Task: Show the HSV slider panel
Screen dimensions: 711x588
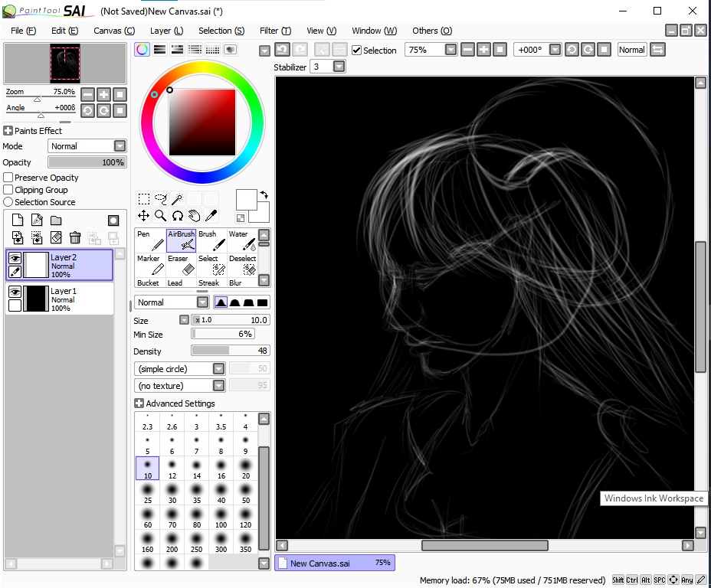Action: coord(177,49)
